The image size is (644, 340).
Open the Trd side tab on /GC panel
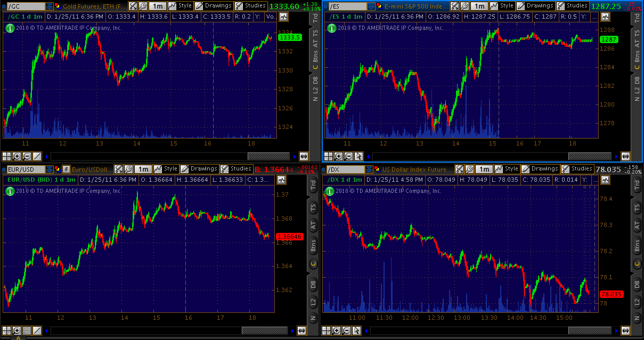point(315,18)
